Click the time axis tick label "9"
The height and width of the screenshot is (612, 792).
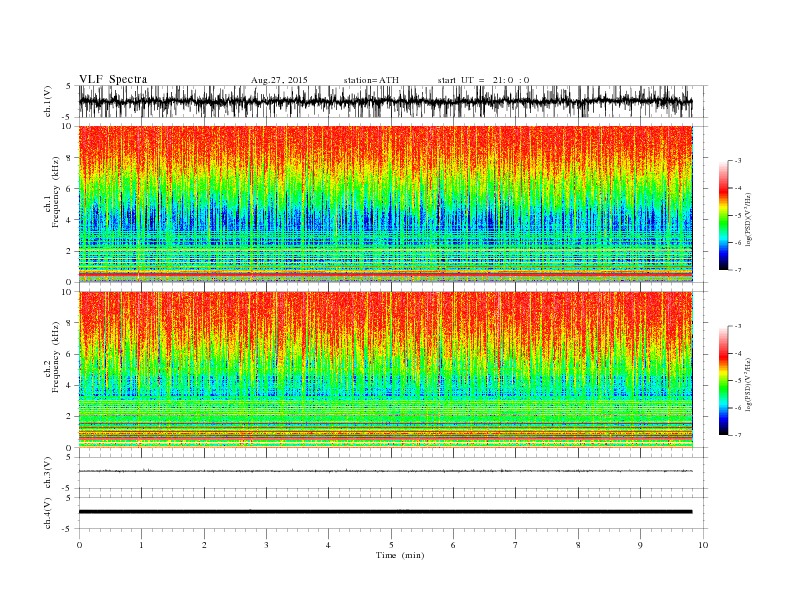click(640, 545)
